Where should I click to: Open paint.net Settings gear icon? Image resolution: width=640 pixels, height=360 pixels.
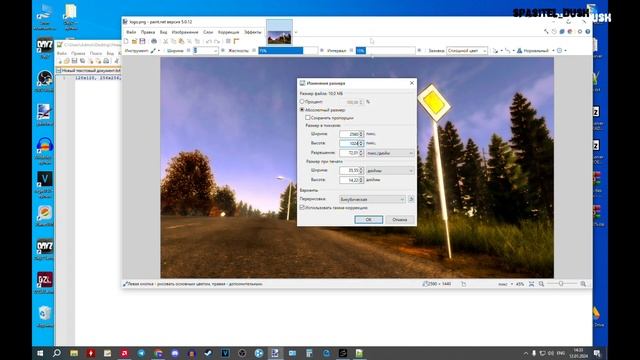tap(580, 31)
